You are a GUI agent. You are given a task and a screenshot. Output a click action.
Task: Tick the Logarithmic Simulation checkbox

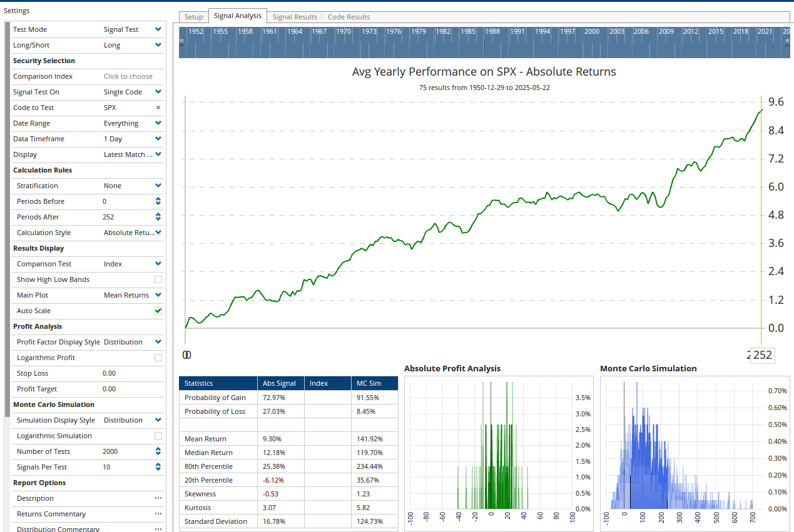pyautogui.click(x=158, y=436)
